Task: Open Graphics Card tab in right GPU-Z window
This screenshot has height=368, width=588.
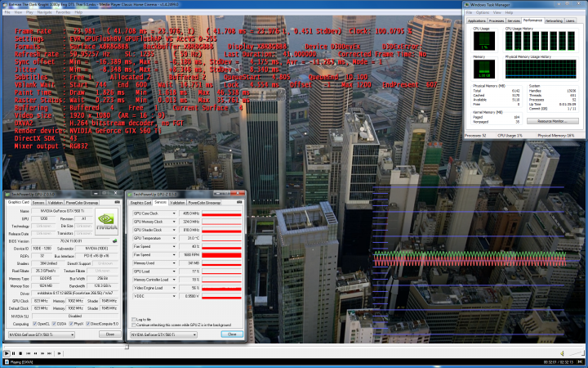Action: [140, 203]
